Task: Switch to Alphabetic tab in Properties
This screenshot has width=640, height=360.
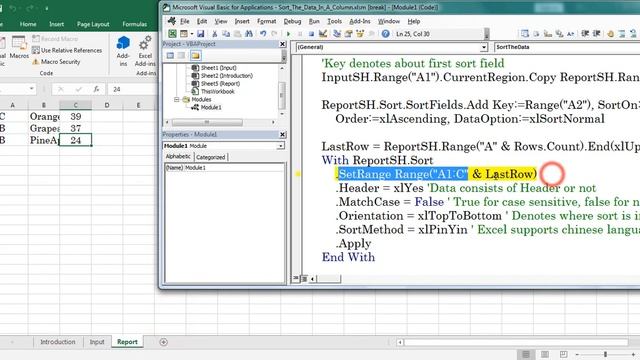Action: click(178, 157)
